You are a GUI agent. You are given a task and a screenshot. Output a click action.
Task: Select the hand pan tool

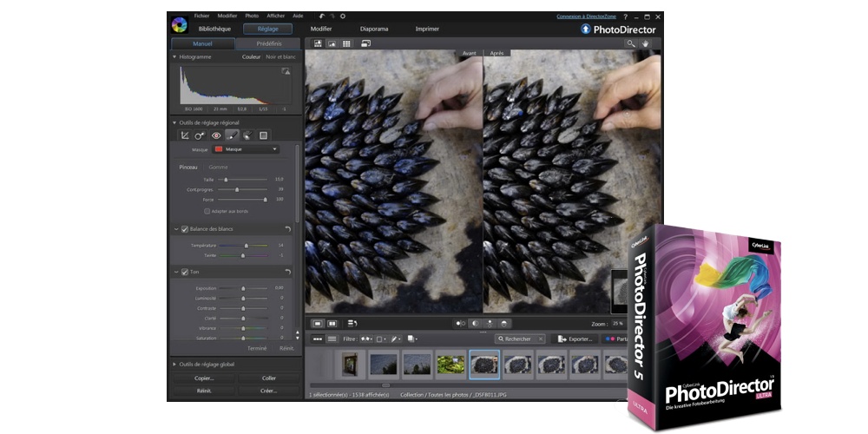click(x=645, y=43)
